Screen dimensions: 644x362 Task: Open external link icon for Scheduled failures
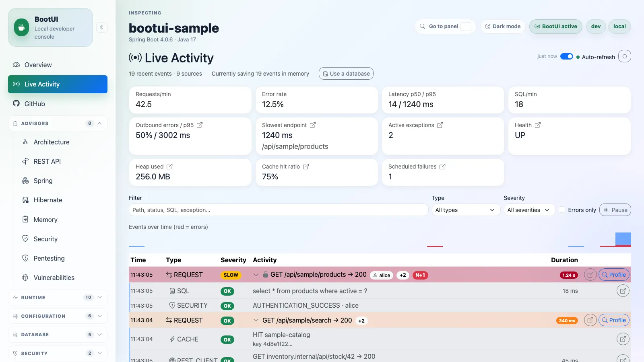click(x=442, y=167)
